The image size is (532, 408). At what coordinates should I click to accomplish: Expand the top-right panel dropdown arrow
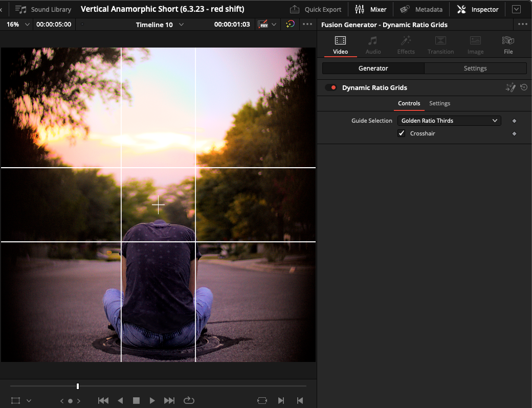516,9
